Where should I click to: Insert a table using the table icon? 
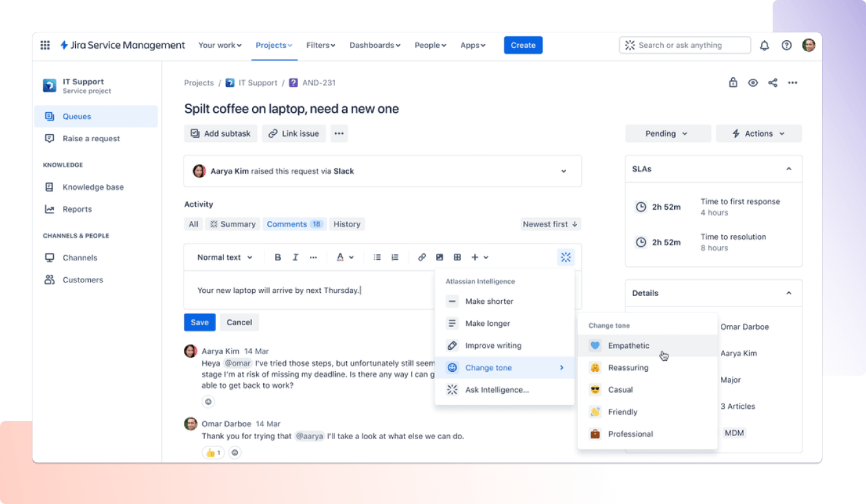click(457, 257)
